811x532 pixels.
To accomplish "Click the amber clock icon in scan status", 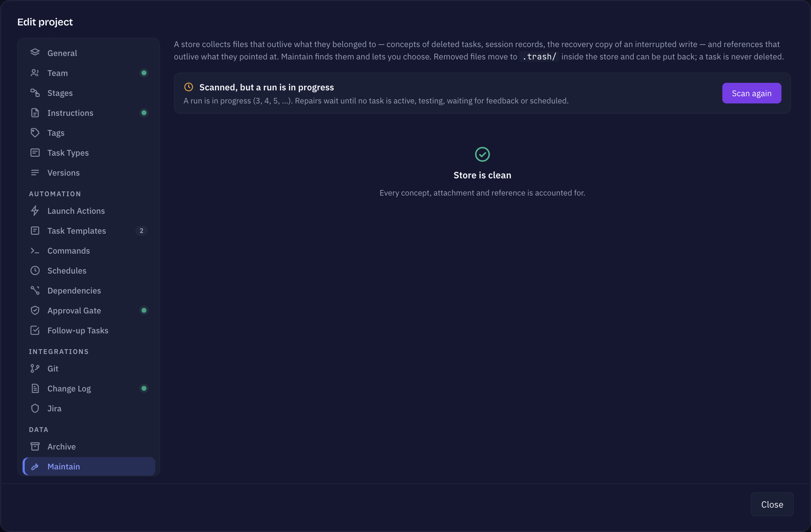I will coord(189,87).
